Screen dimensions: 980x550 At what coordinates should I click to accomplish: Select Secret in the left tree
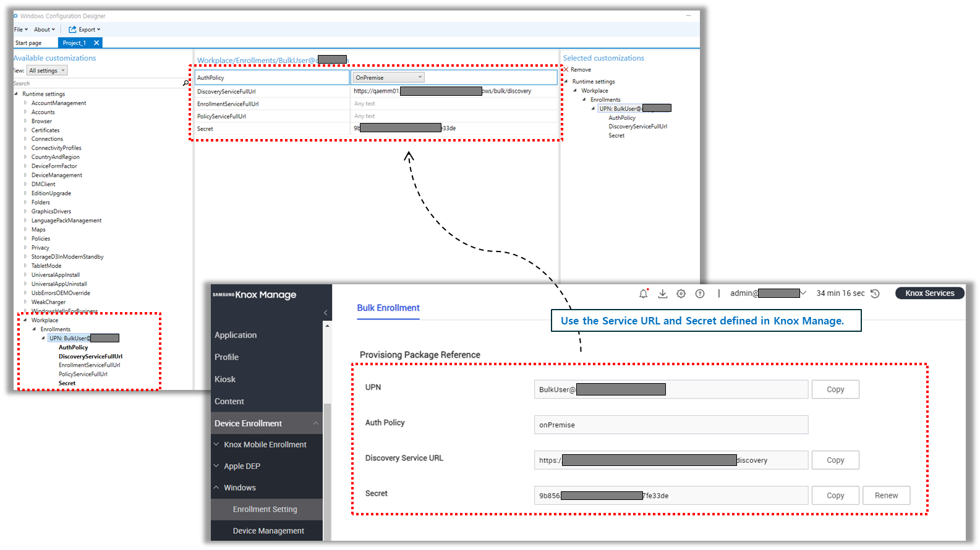pyautogui.click(x=67, y=383)
